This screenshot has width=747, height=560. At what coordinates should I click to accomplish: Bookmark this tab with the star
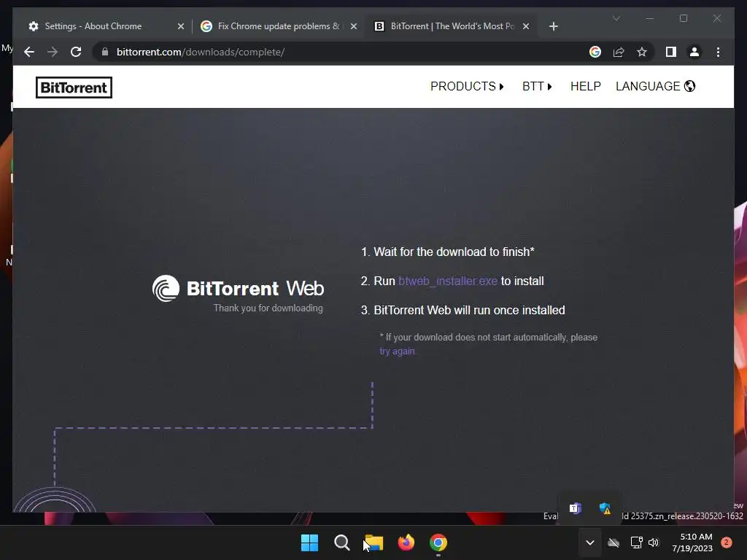coord(642,52)
